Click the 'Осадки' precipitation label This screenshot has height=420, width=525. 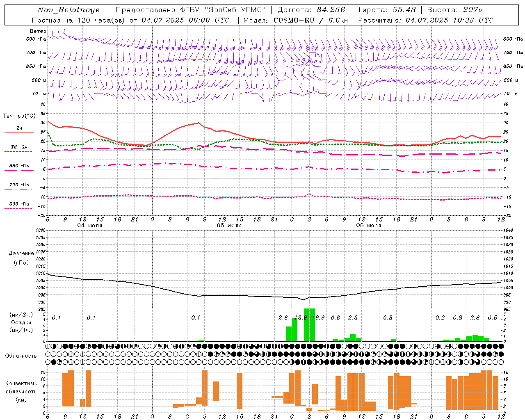click(x=21, y=322)
